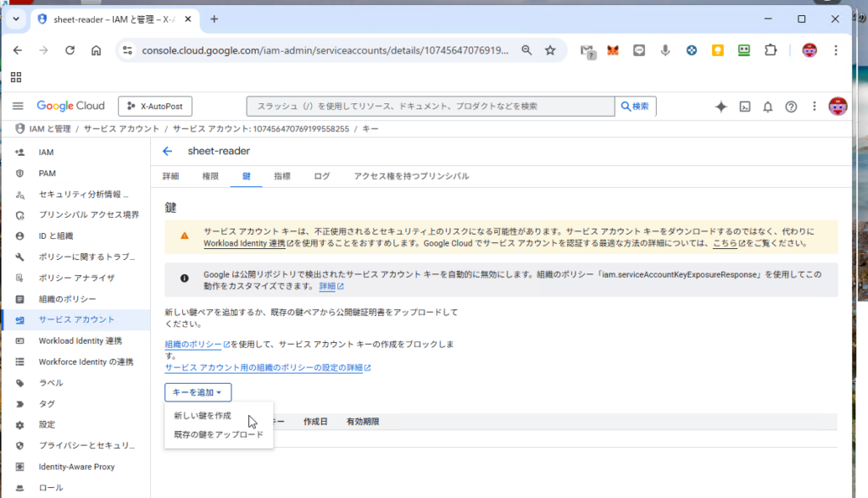The image size is (868, 498).
Task: Follow the Workload Identity 連携 link in warning
Action: 243,243
